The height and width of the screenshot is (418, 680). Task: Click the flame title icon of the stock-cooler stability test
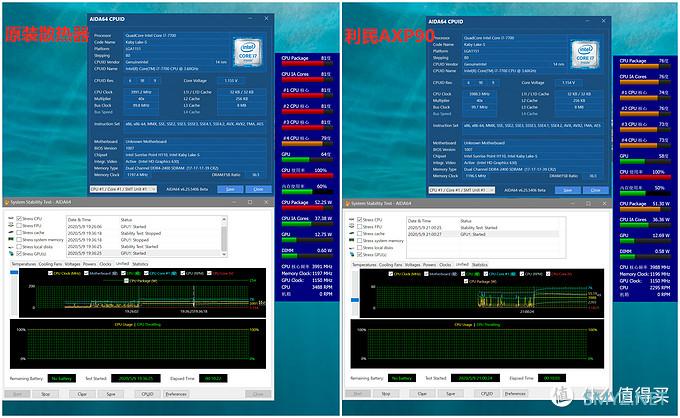pos(7,202)
